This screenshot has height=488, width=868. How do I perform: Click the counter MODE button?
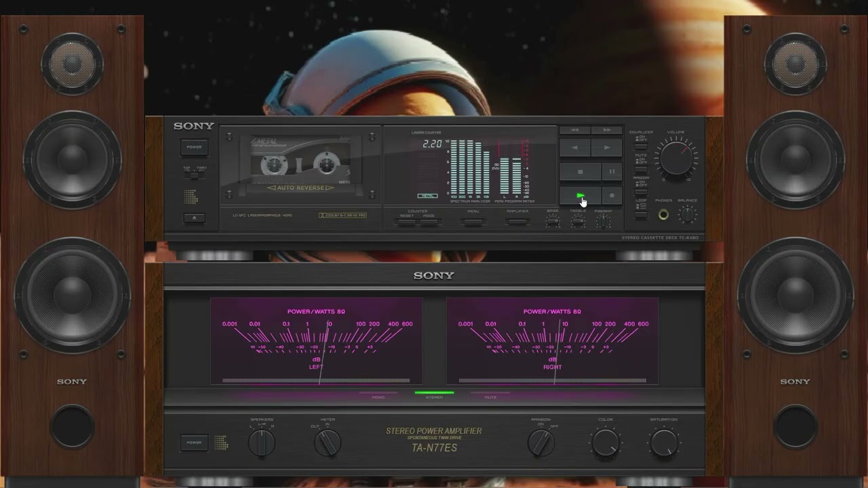(x=429, y=222)
